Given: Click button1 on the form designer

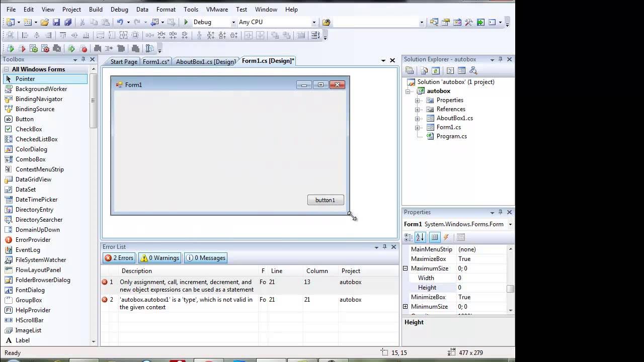Looking at the screenshot, I should pos(326,200).
